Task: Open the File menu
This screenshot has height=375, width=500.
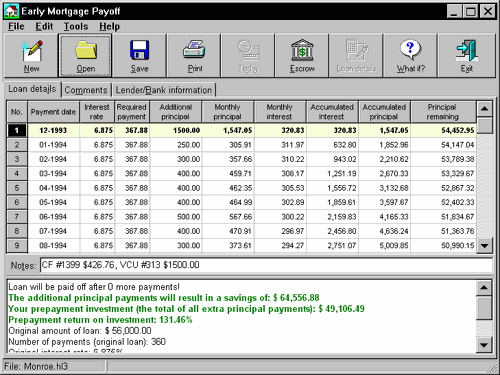Action: click(16, 26)
